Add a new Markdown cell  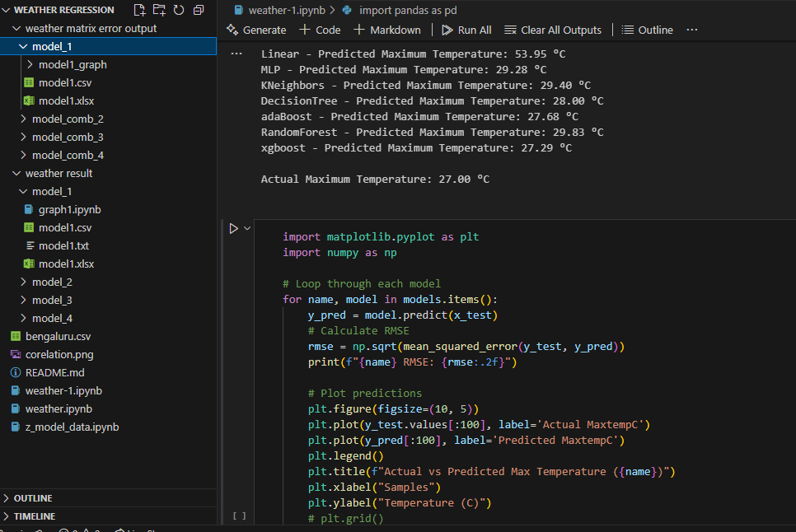387,30
